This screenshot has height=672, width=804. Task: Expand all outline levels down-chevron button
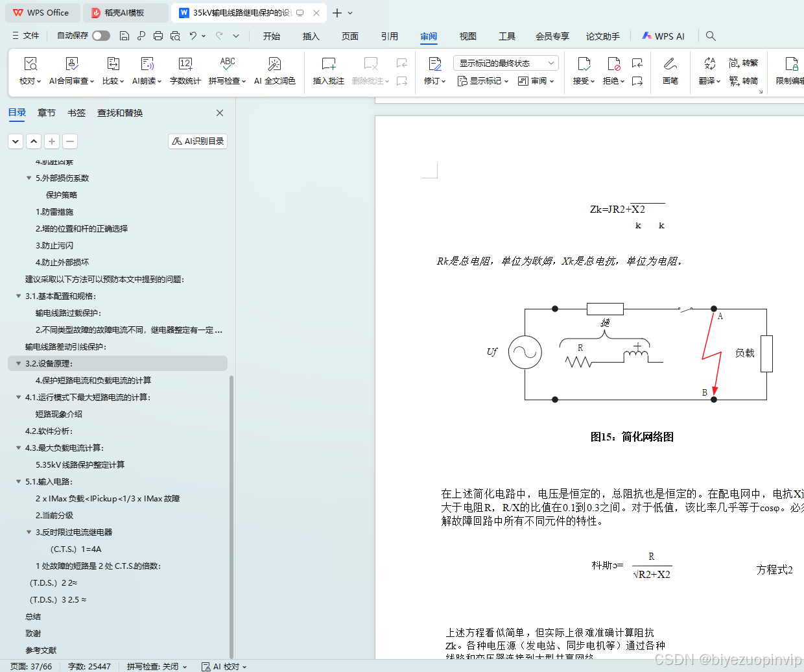[16, 141]
